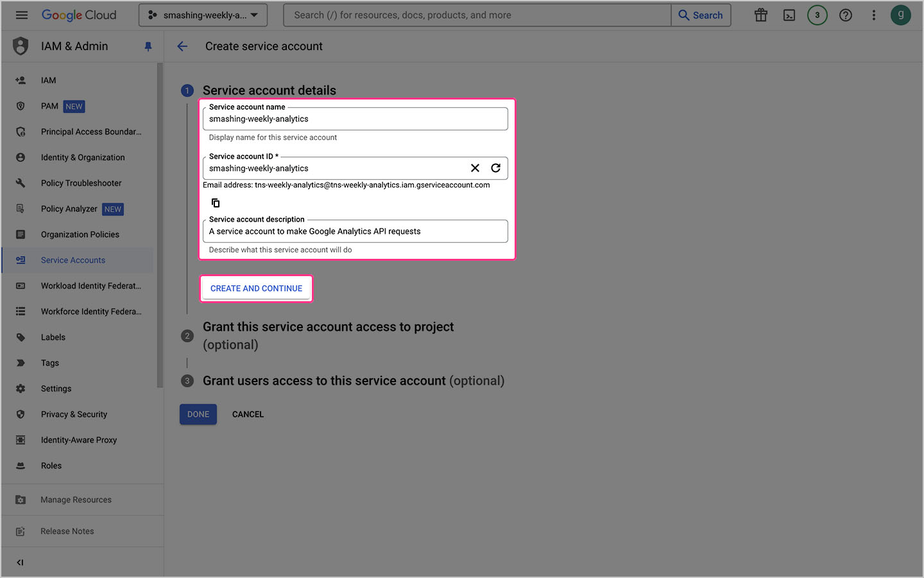Open the free trial gift offer
The image size is (924, 578).
760,15
